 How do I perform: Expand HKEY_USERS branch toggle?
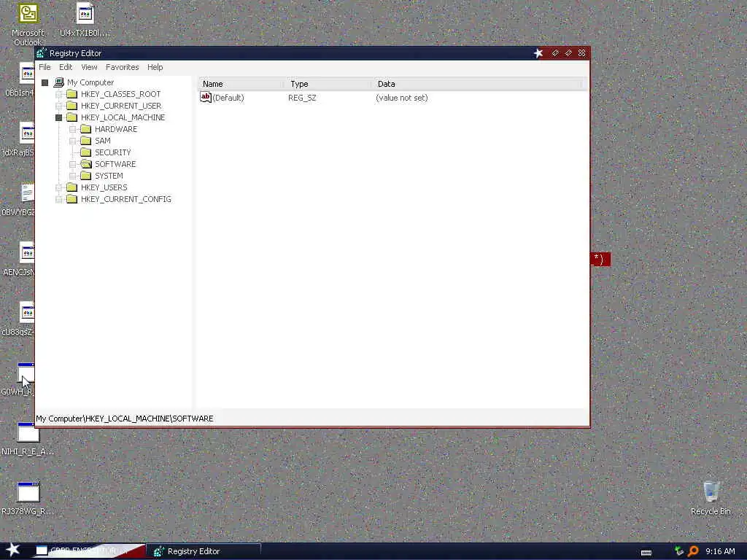58,187
